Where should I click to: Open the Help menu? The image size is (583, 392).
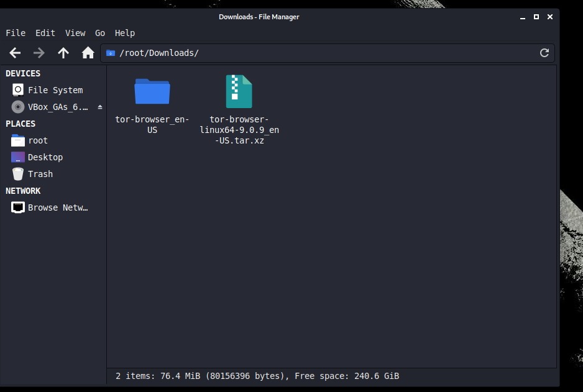pyautogui.click(x=125, y=33)
